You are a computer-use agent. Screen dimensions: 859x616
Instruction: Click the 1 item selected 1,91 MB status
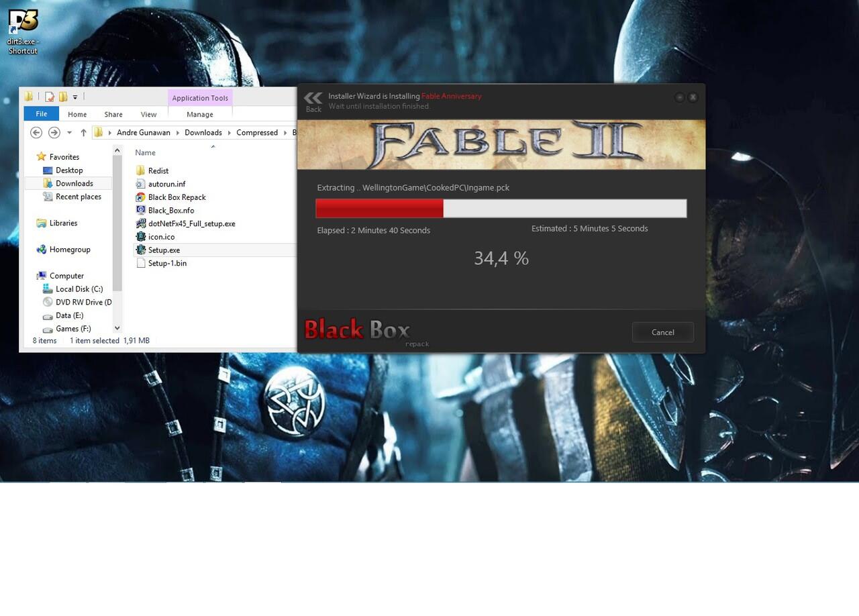pos(110,341)
